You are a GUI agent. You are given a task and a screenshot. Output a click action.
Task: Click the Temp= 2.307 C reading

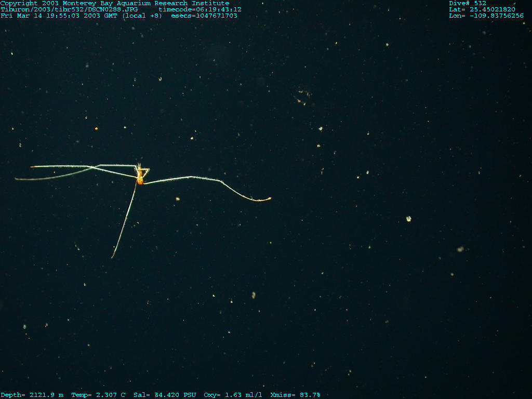coord(98,395)
